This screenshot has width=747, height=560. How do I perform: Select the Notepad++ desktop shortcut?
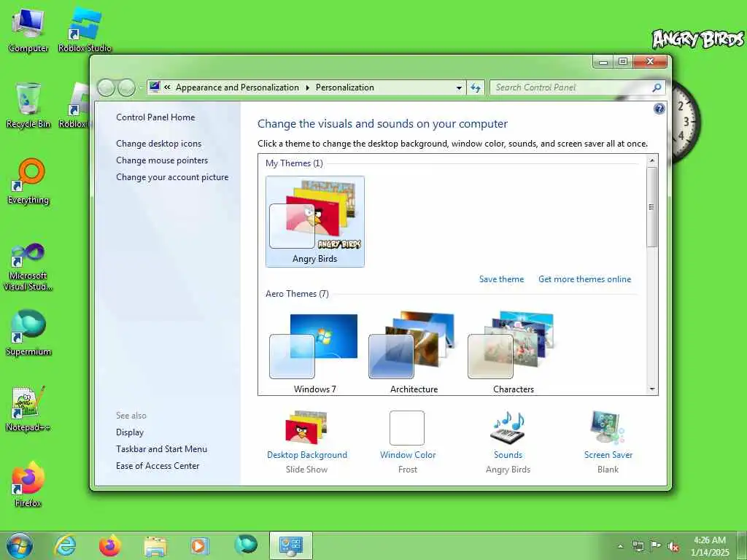[28, 408]
